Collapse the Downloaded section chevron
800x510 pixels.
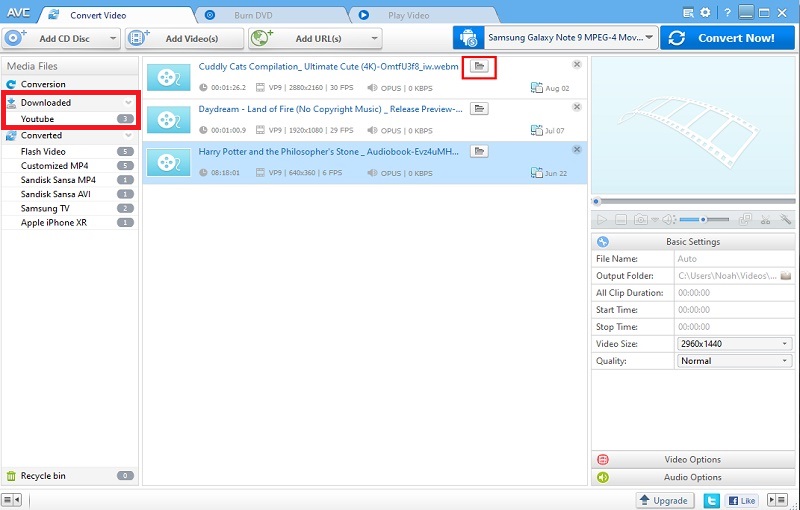tap(128, 103)
